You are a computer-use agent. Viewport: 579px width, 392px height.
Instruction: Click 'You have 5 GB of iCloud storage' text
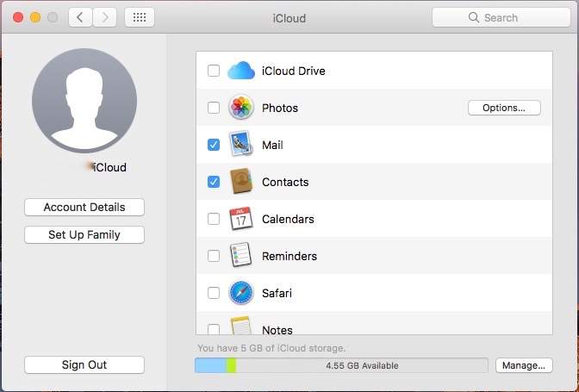click(271, 348)
